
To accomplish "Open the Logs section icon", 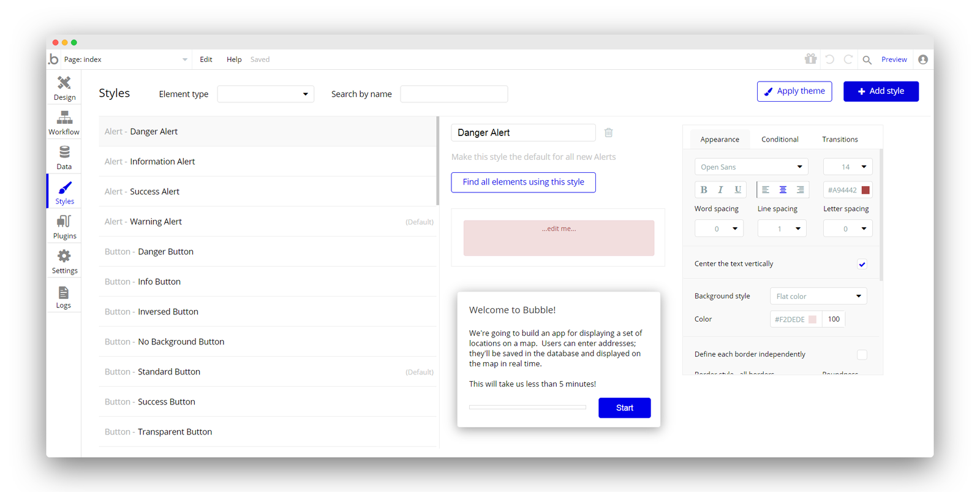I will pos(64,293).
